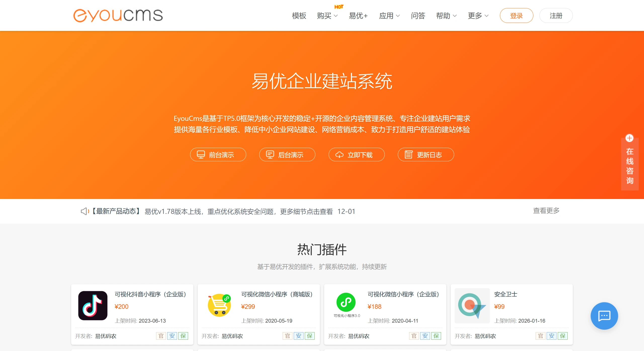Open the 模板 nav menu item

point(299,16)
